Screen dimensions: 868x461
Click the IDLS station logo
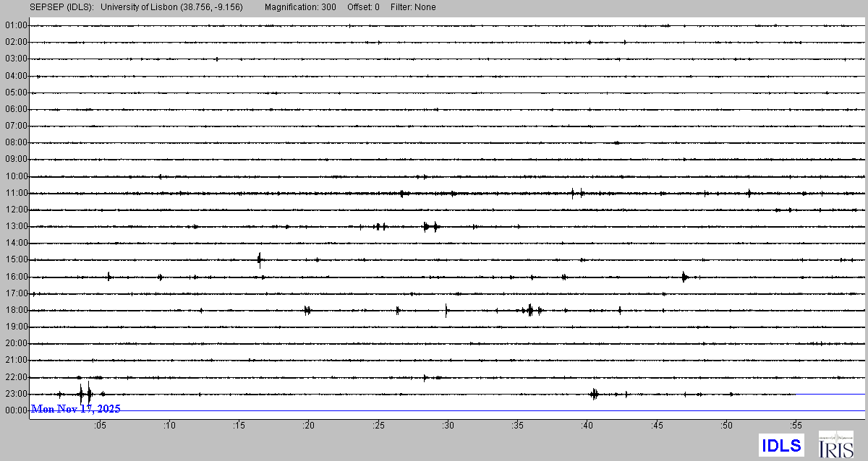(x=781, y=444)
